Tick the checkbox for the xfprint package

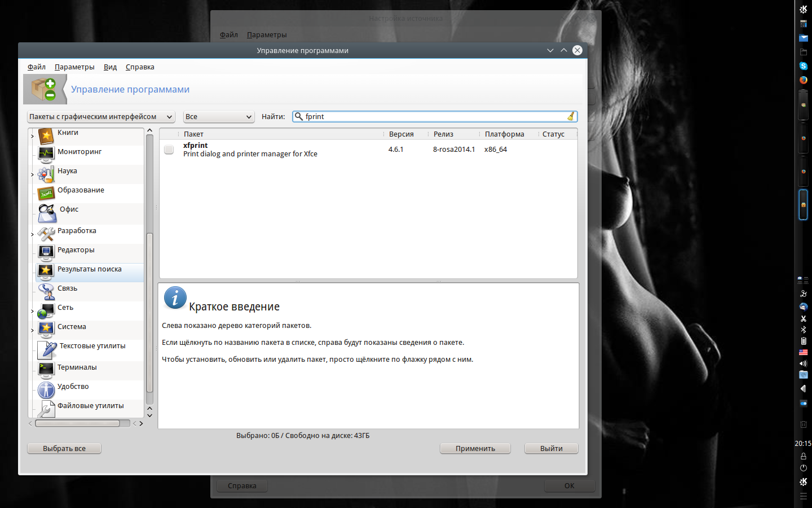[x=169, y=150]
